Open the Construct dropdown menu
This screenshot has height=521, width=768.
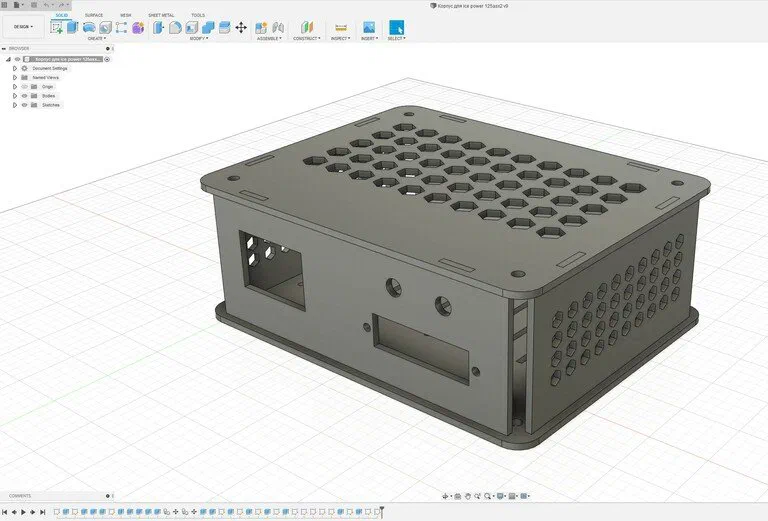tap(307, 38)
